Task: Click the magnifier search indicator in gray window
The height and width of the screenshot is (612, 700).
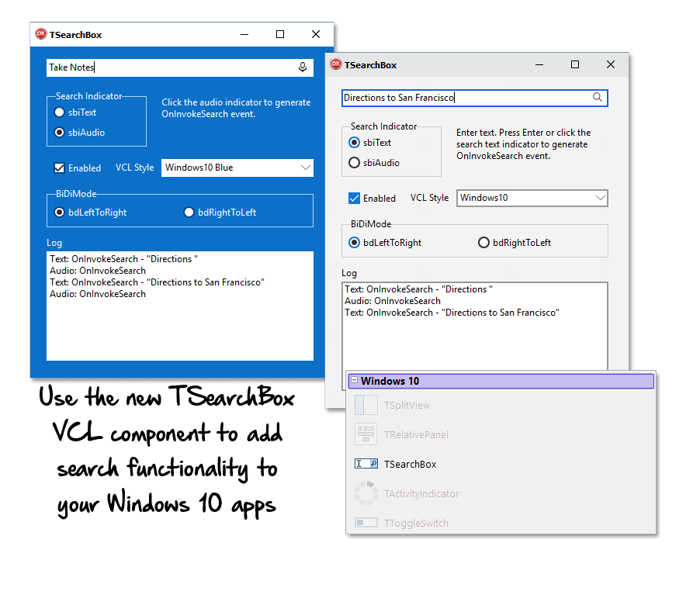Action: tap(598, 97)
